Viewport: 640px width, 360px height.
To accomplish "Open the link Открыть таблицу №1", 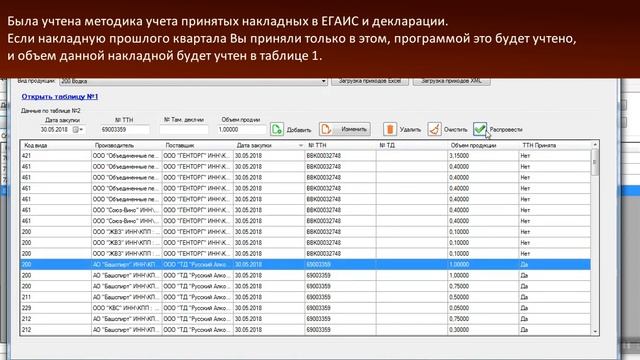I will tap(60, 97).
